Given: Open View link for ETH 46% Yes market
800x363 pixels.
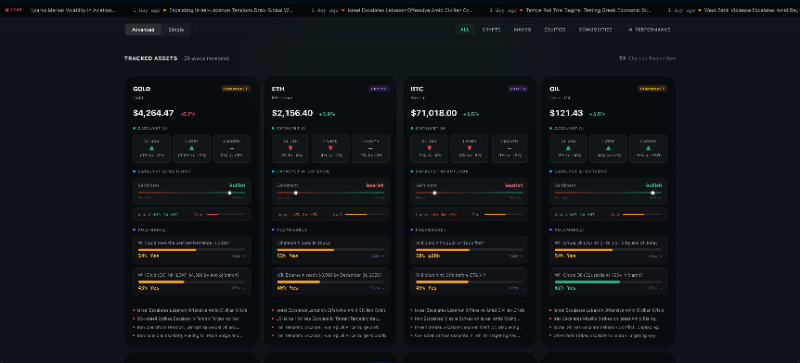Looking at the screenshot, I should [x=378, y=288].
